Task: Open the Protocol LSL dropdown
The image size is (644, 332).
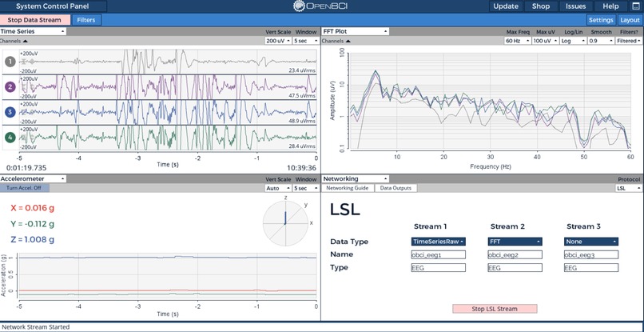Action: [x=628, y=188]
